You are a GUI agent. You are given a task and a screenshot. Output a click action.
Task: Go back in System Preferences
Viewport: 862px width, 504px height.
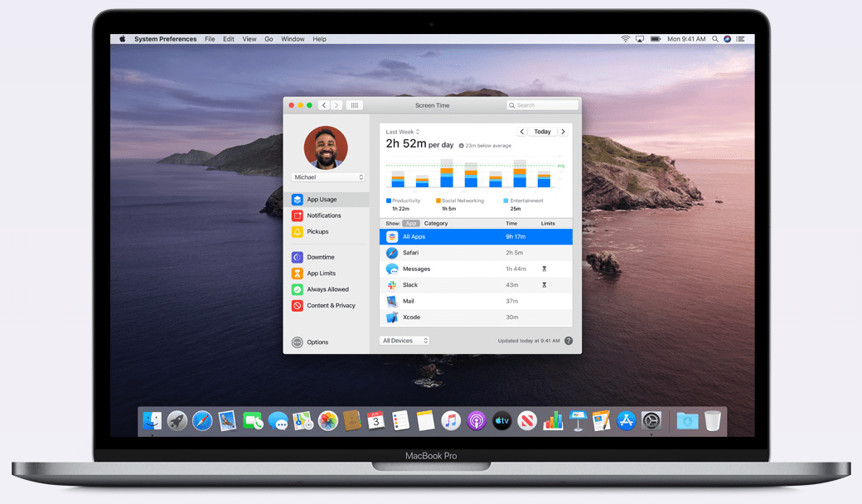click(x=324, y=105)
